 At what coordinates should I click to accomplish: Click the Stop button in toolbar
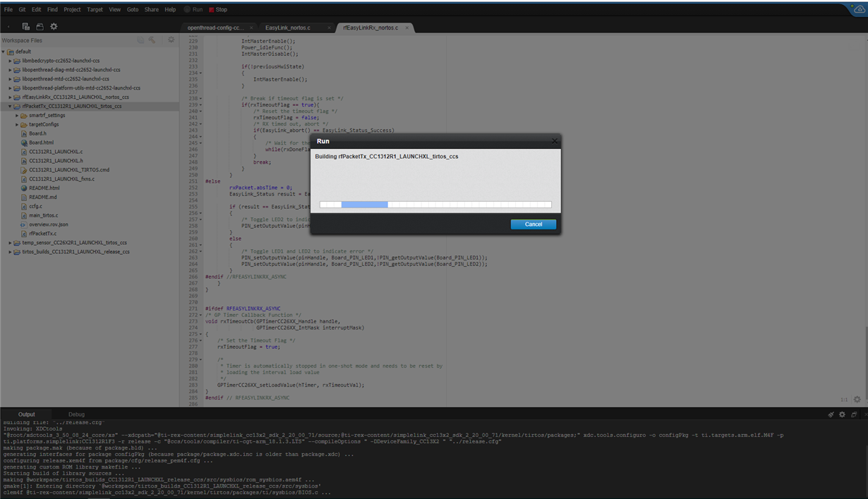coord(218,10)
